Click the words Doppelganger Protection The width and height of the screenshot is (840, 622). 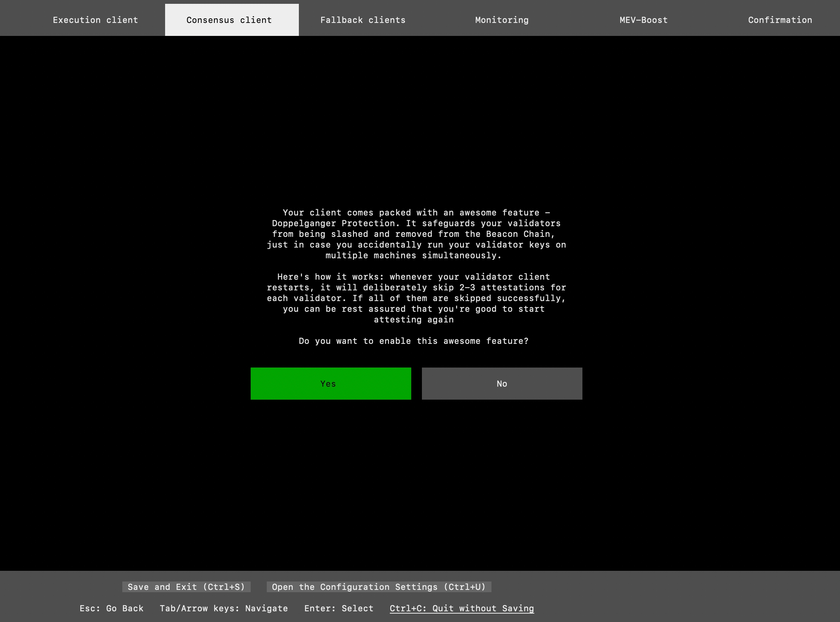(336, 223)
